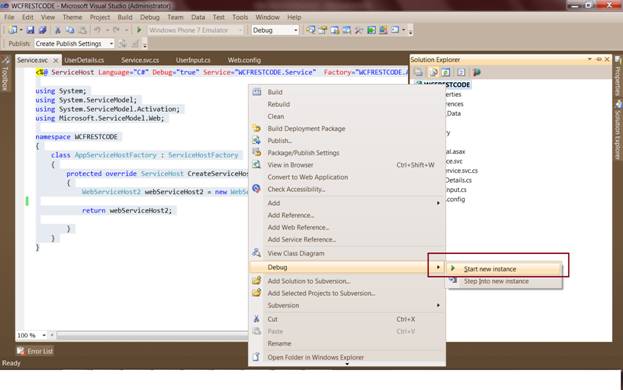Close the Service.svc editor tab
This screenshot has height=390, width=623.
pos(56,60)
